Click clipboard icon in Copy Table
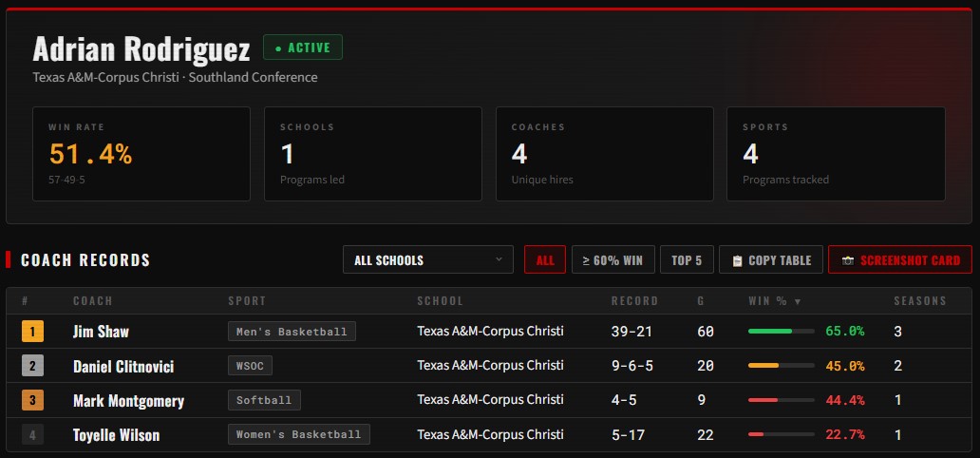 (x=737, y=260)
